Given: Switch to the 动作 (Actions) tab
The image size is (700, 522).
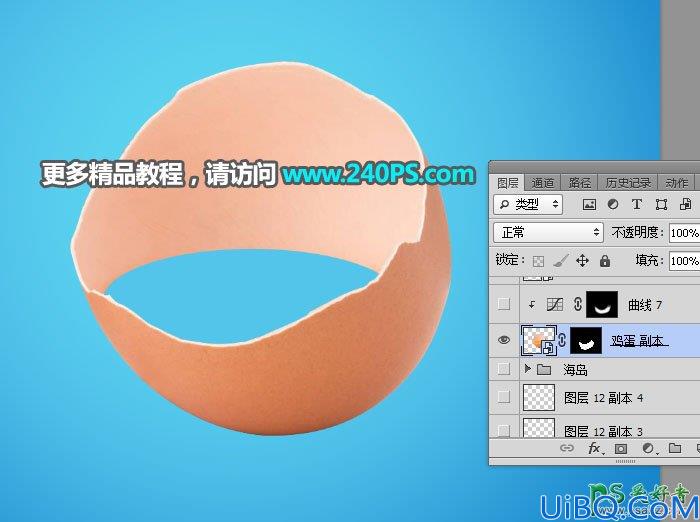Looking at the screenshot, I should 676,183.
